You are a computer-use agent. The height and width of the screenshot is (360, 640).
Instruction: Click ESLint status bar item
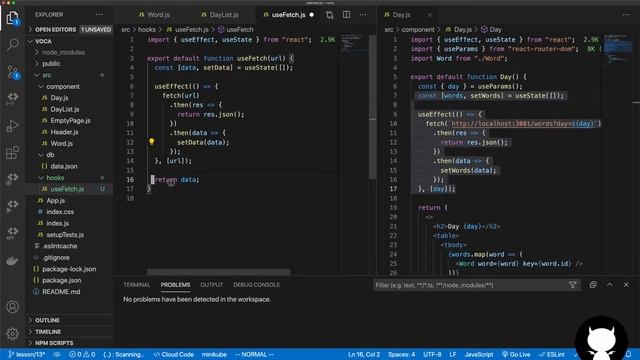(551, 354)
